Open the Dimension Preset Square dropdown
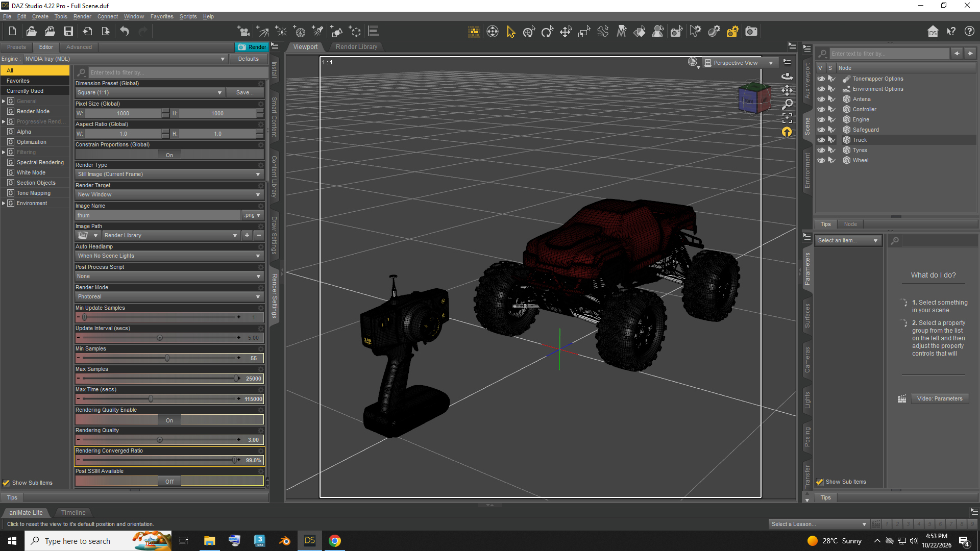This screenshot has width=980, height=551. (150, 92)
